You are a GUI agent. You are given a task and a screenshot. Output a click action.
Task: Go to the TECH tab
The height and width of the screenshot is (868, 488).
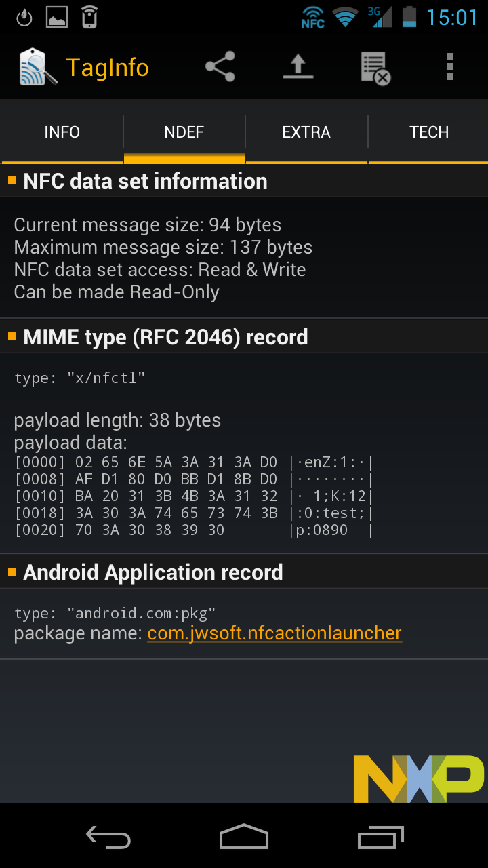tap(429, 132)
